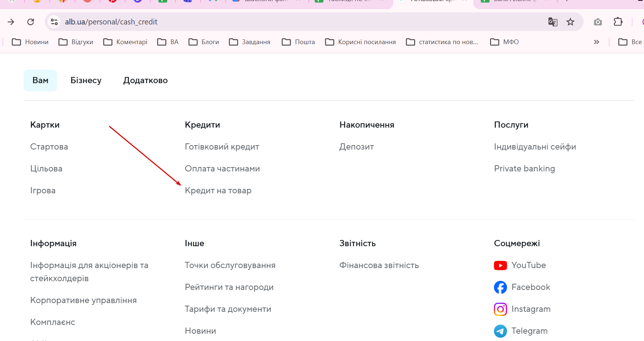Open the Новини bookmarks folder
The width and height of the screenshot is (644, 341).
point(30,42)
